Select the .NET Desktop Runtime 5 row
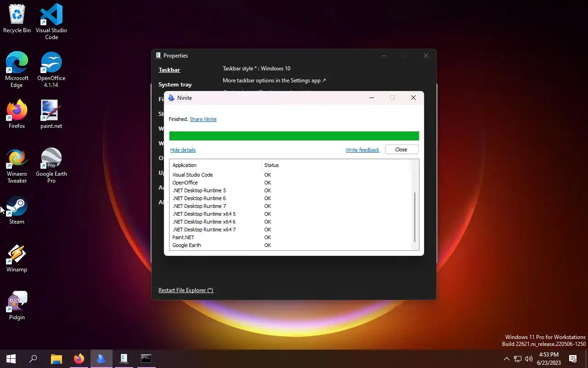Image resolution: width=588 pixels, height=368 pixels. click(289, 190)
